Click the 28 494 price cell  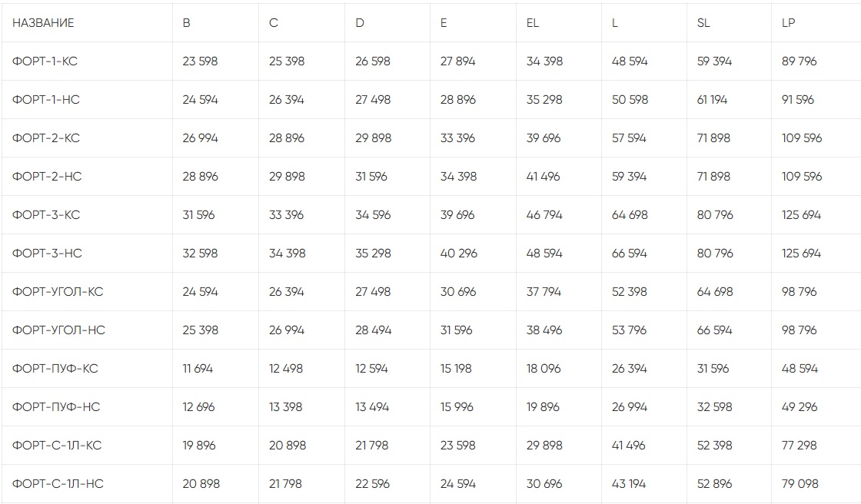pos(373,330)
